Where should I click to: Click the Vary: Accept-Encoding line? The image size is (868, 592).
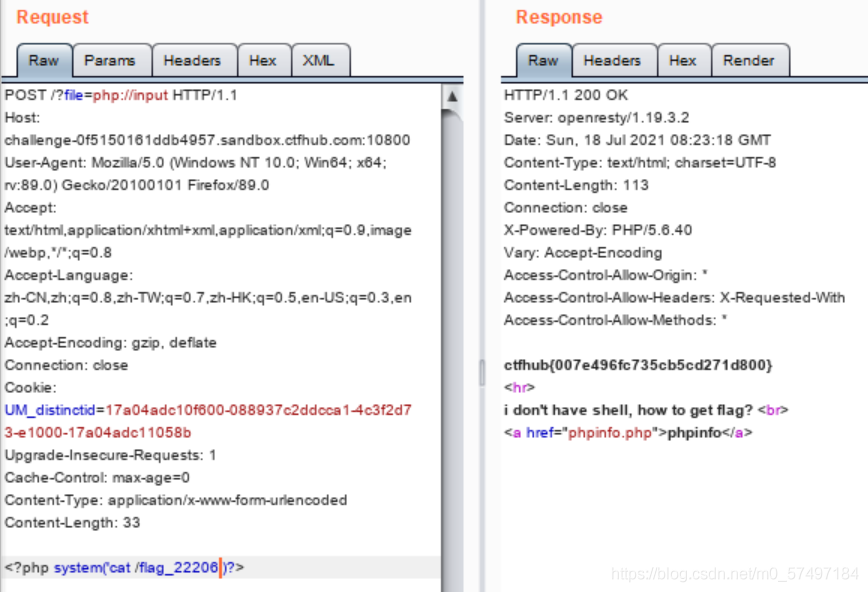(x=583, y=253)
